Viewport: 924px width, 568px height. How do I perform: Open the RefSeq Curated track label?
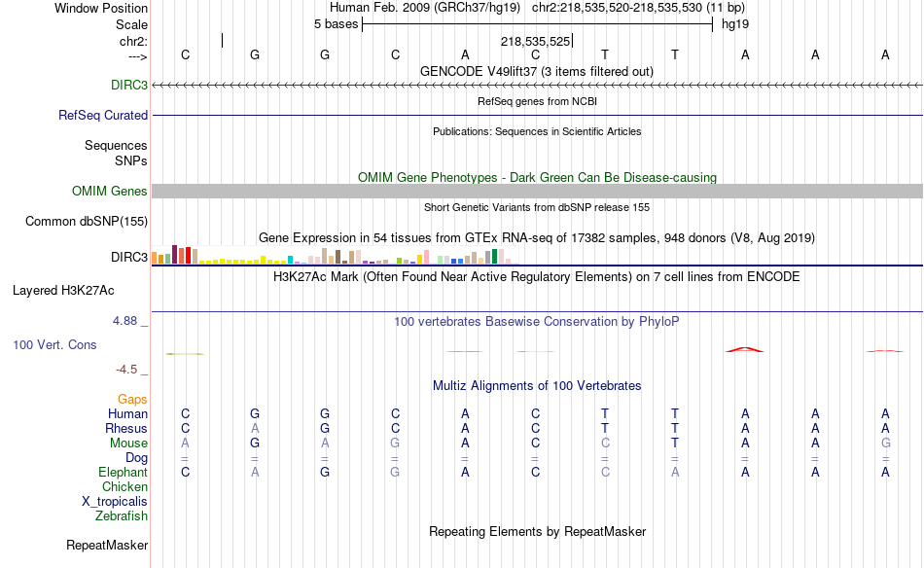pyautogui.click(x=103, y=115)
